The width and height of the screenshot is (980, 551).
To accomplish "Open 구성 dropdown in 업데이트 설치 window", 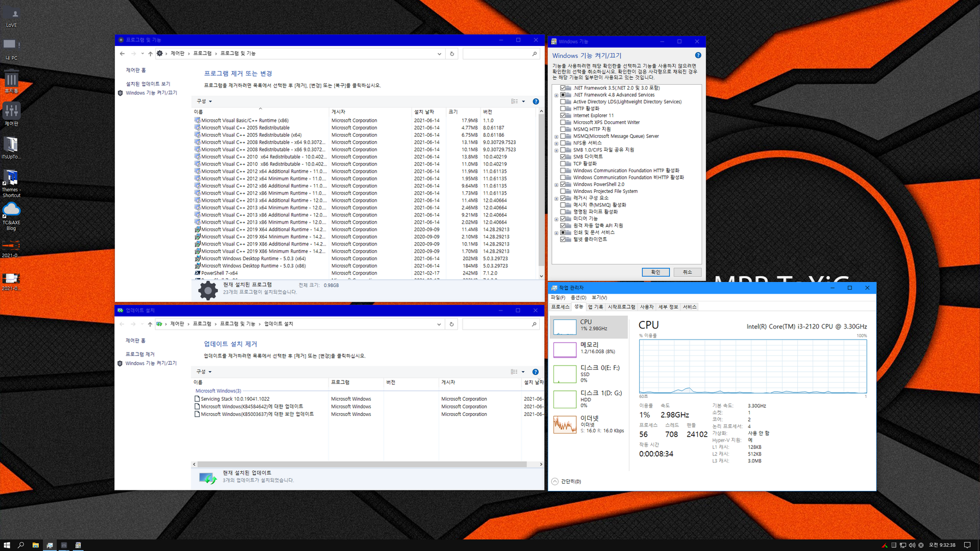I will click(204, 372).
